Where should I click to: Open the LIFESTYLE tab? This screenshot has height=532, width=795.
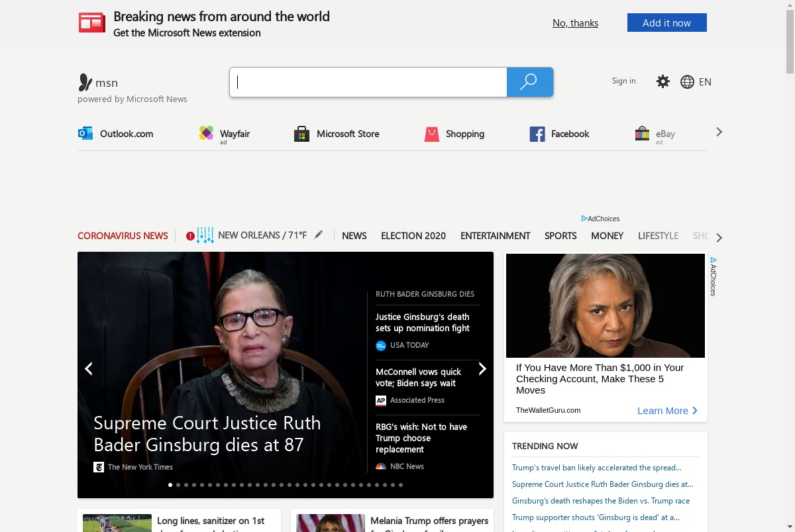pos(658,236)
